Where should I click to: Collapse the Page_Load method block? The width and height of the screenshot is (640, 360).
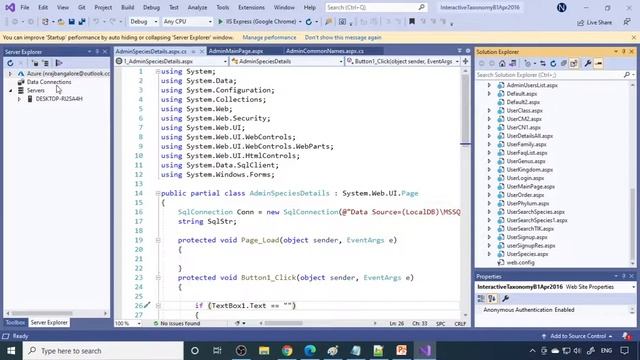pos(158,240)
